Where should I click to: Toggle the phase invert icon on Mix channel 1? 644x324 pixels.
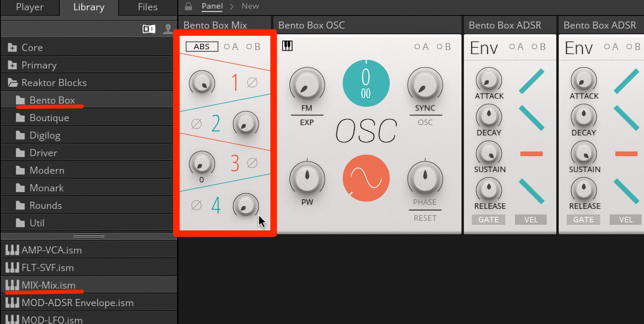[x=252, y=82]
